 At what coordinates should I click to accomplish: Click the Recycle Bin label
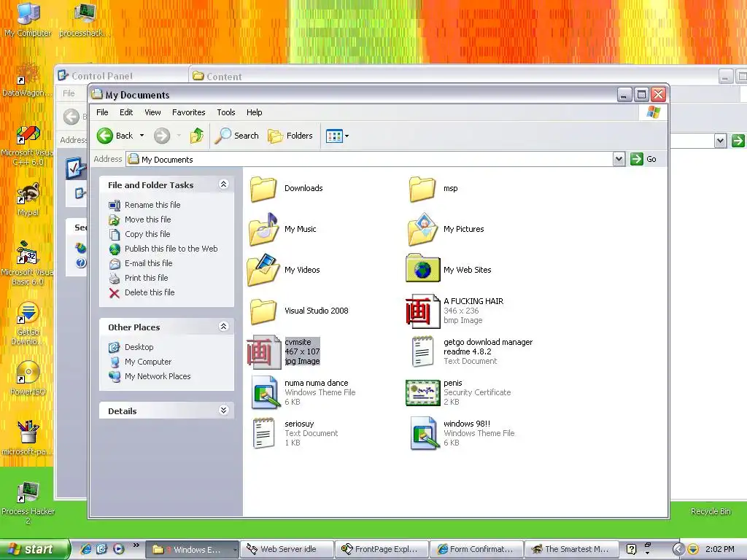tap(711, 511)
